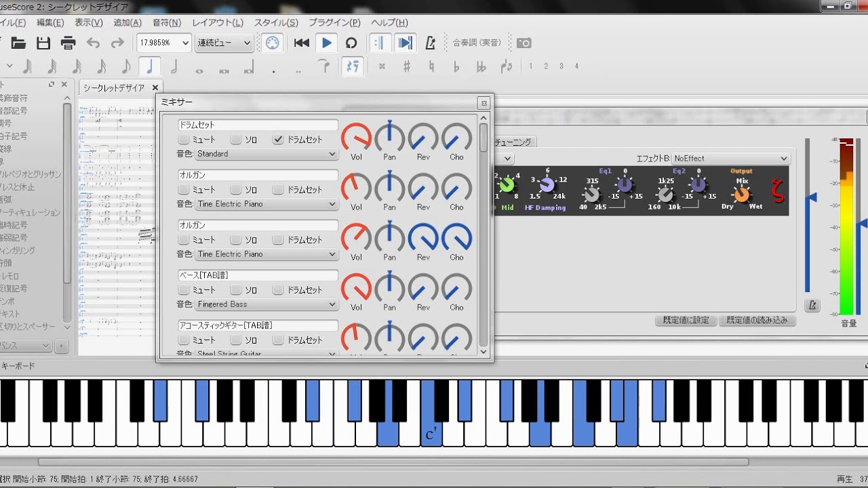Toggle MIDI input button
The height and width of the screenshot is (488, 868).
(272, 43)
